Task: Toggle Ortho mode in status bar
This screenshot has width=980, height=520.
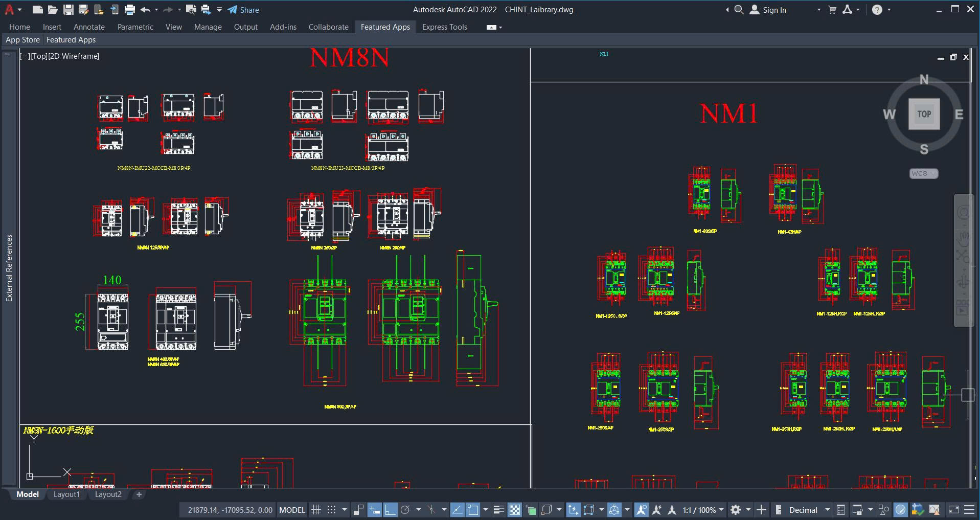Action: click(390, 510)
